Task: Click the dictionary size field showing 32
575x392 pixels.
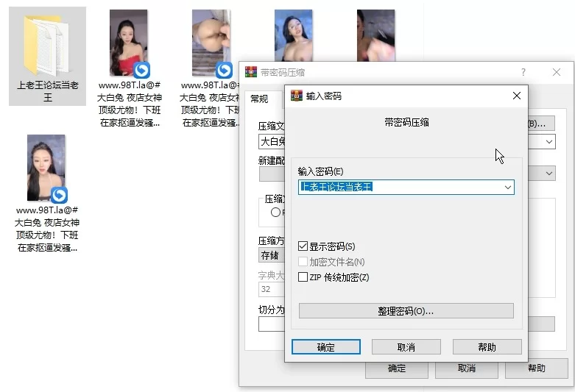Action: pos(272,289)
